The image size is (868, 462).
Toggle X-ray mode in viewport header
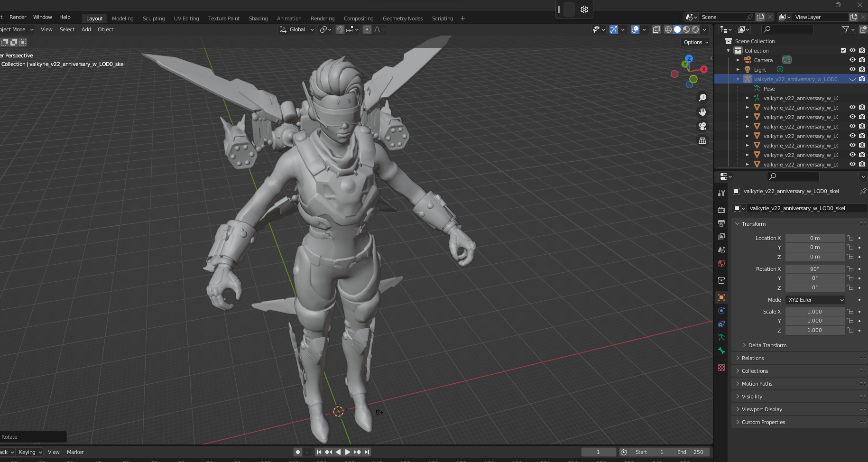[656, 29]
